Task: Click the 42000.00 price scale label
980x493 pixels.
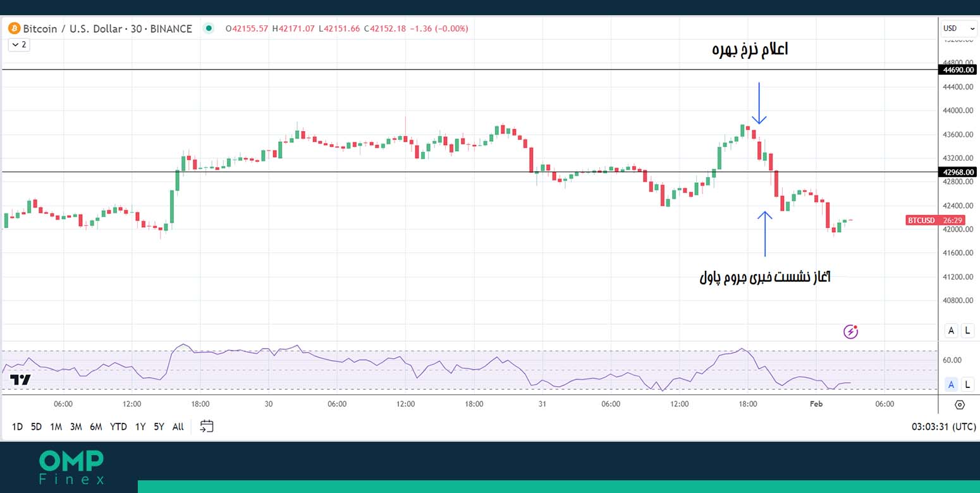Action: point(958,229)
